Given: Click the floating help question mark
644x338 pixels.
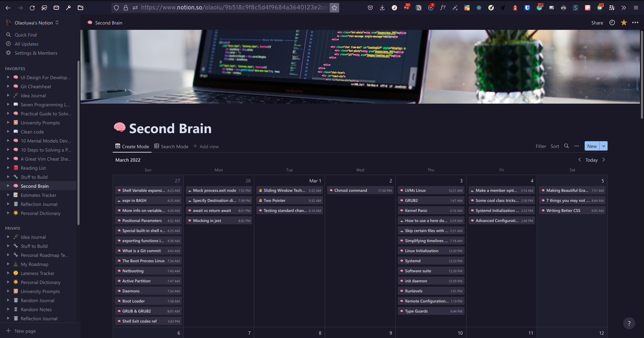Looking at the screenshot, I should pos(629,323).
